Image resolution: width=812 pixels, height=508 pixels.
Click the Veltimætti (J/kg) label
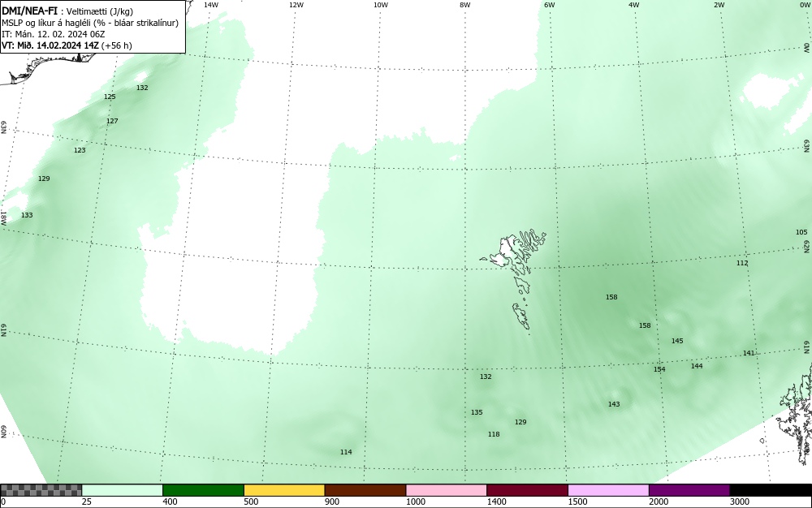pos(100,11)
